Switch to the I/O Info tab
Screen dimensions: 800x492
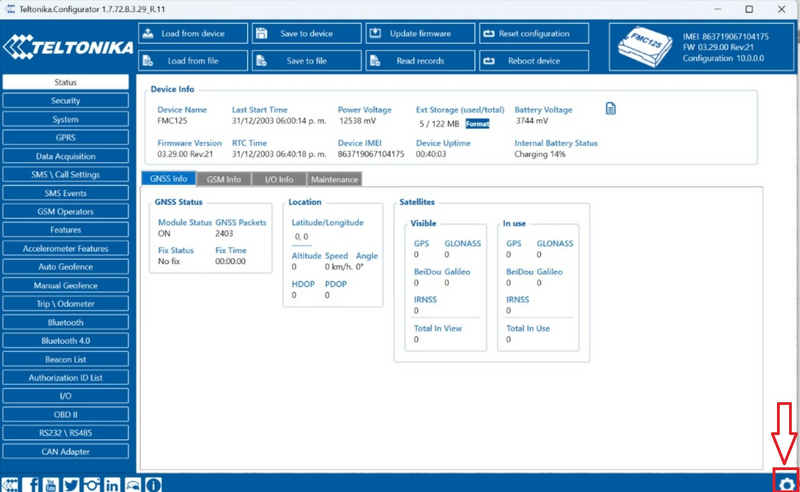(x=279, y=179)
